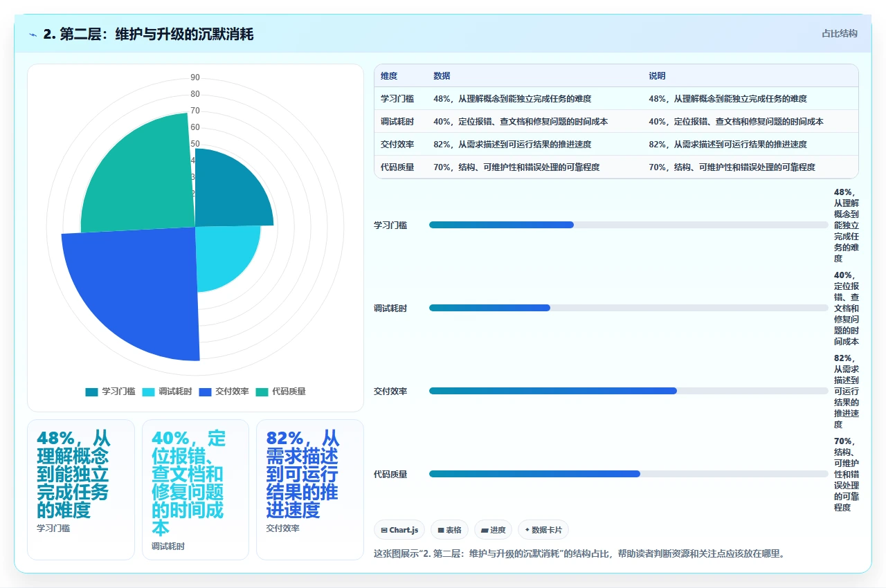The image size is (886, 588).
Task: Click the 表格 chip
Action: click(449, 530)
